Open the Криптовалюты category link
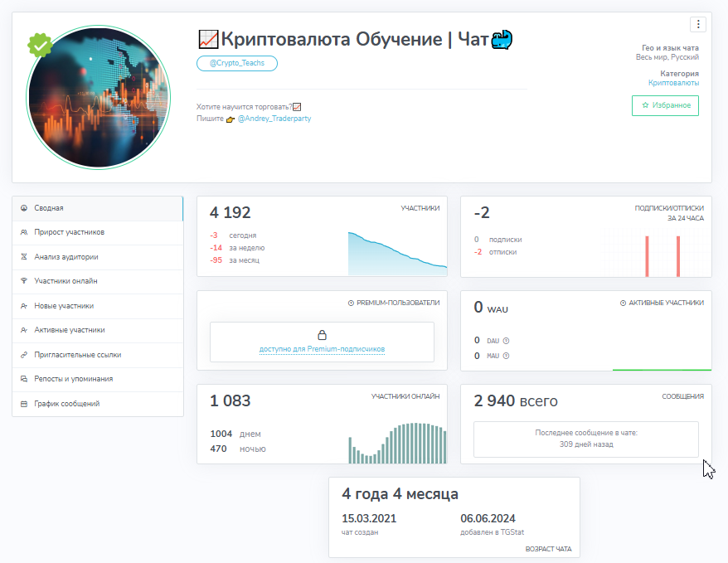 673,83
